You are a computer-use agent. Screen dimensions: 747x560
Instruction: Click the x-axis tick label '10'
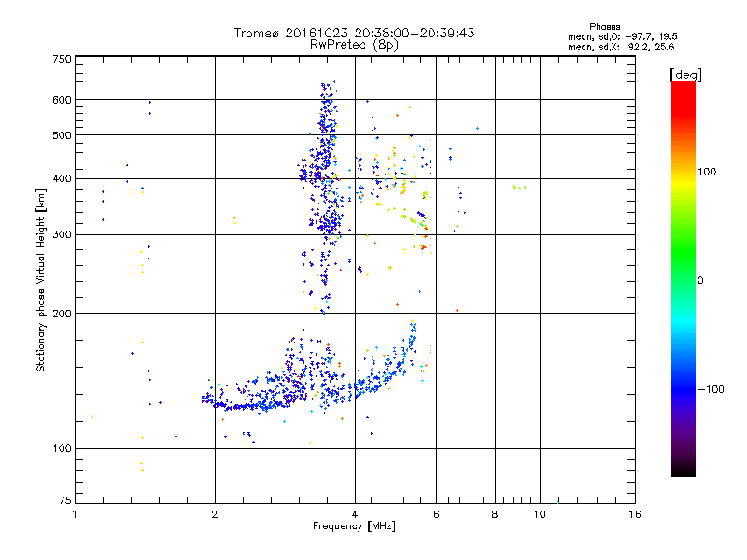coord(540,514)
